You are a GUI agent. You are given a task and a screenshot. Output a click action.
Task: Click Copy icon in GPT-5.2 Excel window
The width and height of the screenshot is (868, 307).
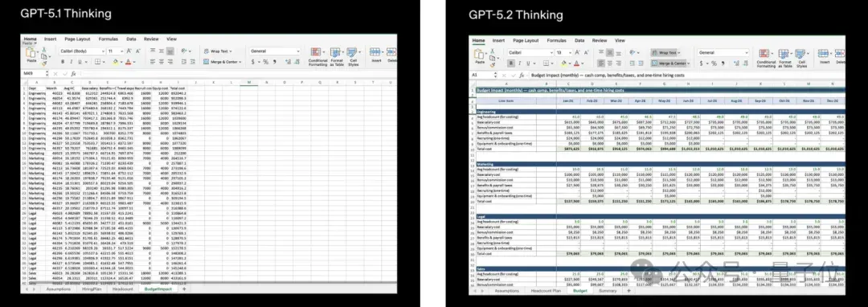pyautogui.click(x=492, y=58)
